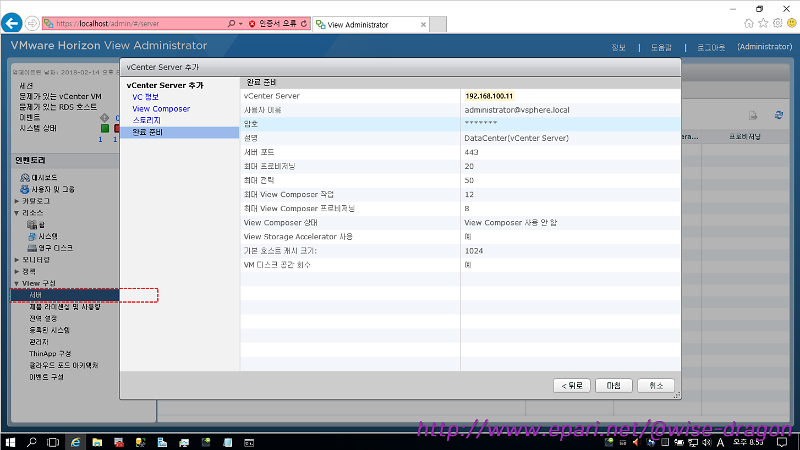The height and width of the screenshot is (450, 800).
Task: Go to 스토리지 wizard step
Action: click(x=146, y=120)
